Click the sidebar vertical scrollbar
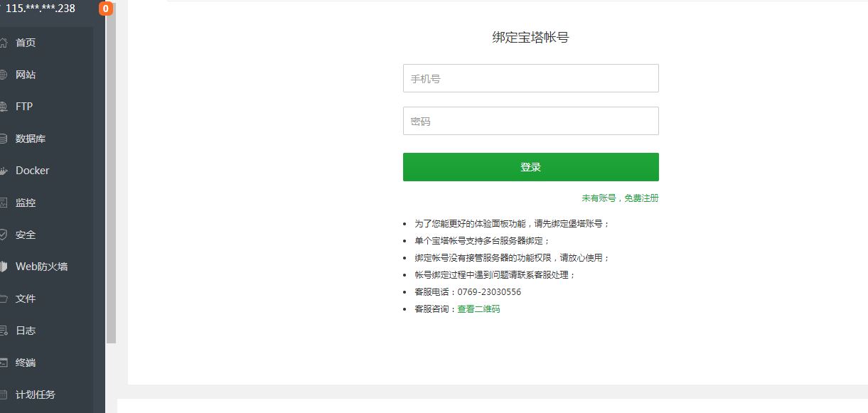 111,174
